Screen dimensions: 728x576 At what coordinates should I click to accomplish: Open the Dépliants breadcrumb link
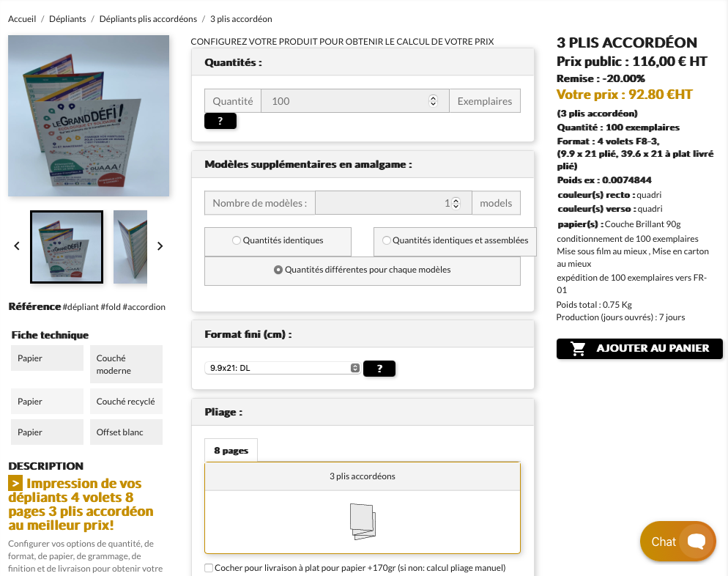pos(68,19)
